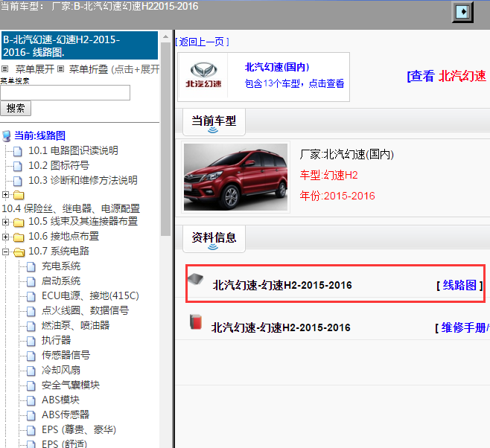This screenshot has width=490, height=448.
Task: Click left panel scrollbar up arrow
Action: (x=165, y=37)
